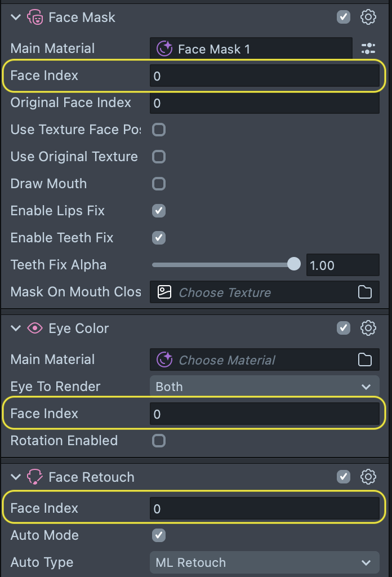Collapse the Eye Color section

tap(16, 328)
